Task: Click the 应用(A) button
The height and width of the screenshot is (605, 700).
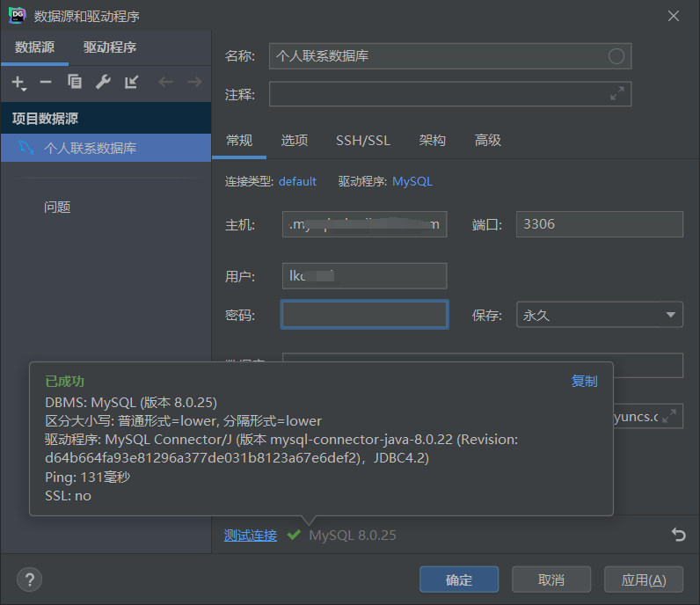Action: pos(644,579)
